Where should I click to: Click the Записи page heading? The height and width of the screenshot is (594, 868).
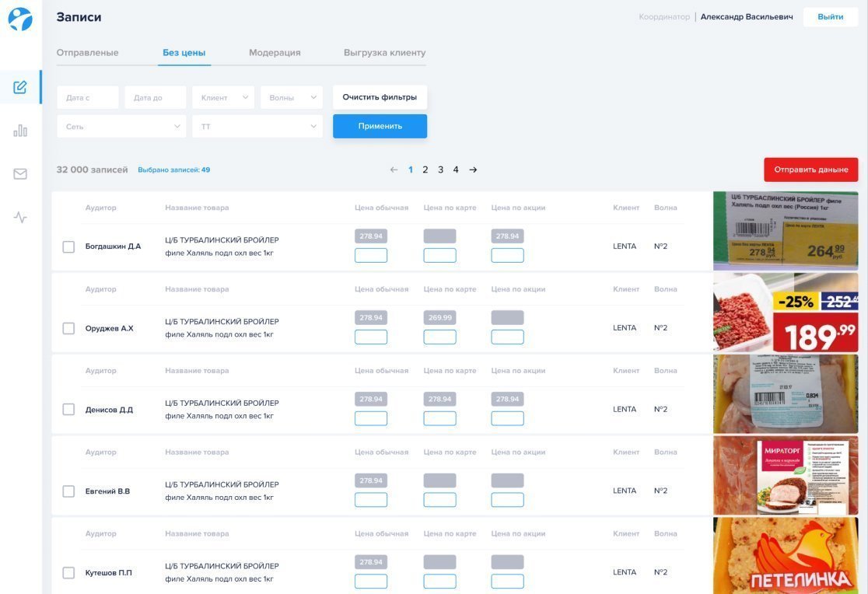(x=79, y=17)
